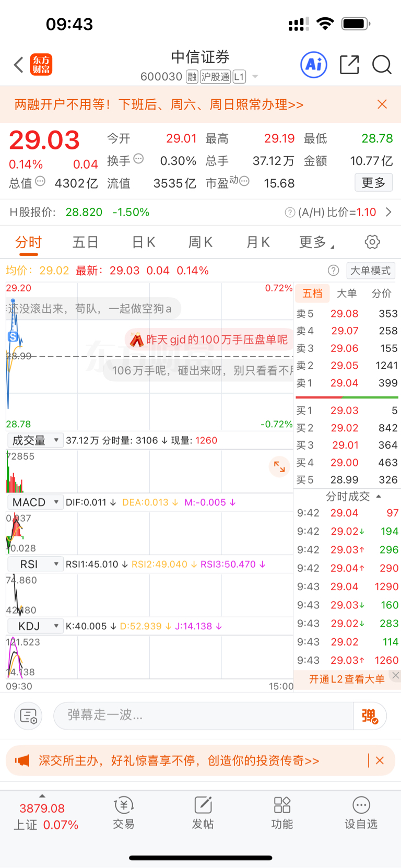Screen dimensions: 401x868
Task: Tap the megaphone announcement icon
Action: 22,760
